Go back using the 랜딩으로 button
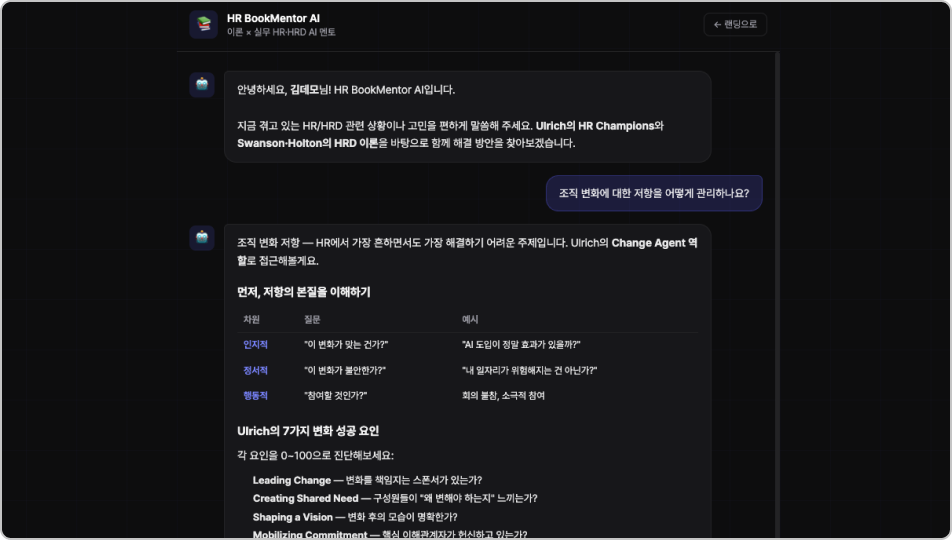The image size is (952, 540). 735,25
